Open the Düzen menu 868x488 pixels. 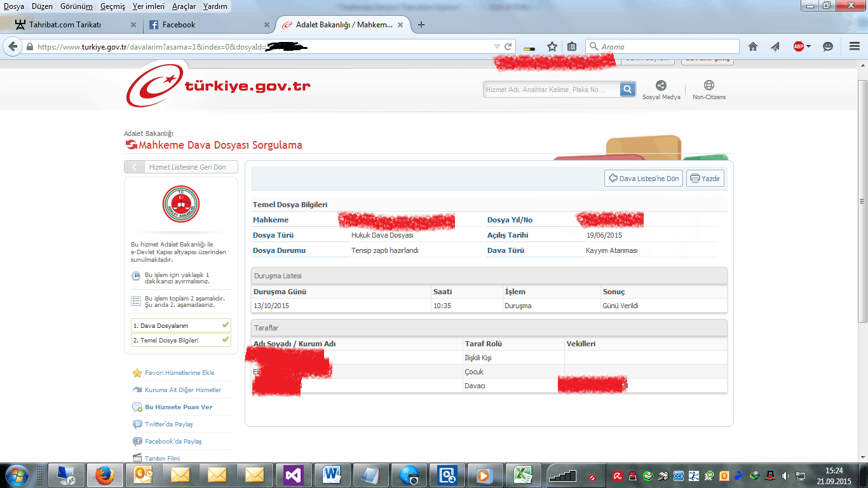coord(43,6)
